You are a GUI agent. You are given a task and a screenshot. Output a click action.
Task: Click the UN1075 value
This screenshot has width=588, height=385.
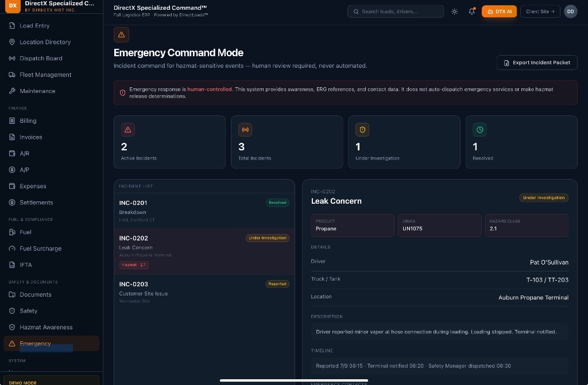click(412, 229)
